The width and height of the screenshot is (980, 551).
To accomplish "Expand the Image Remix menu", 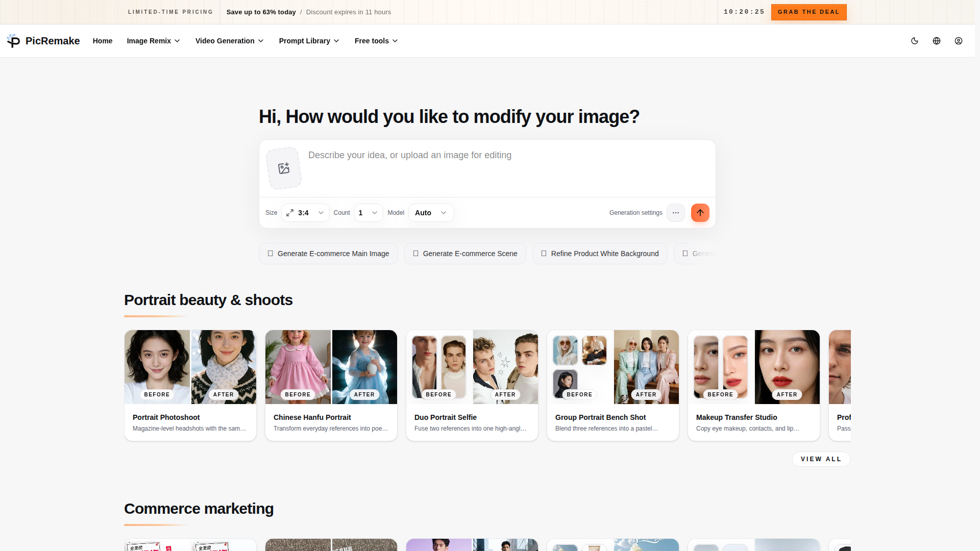I will click(153, 41).
